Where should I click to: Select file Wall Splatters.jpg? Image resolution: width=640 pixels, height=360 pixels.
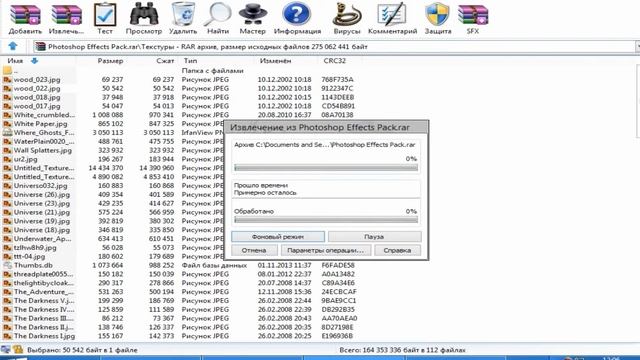point(43,150)
